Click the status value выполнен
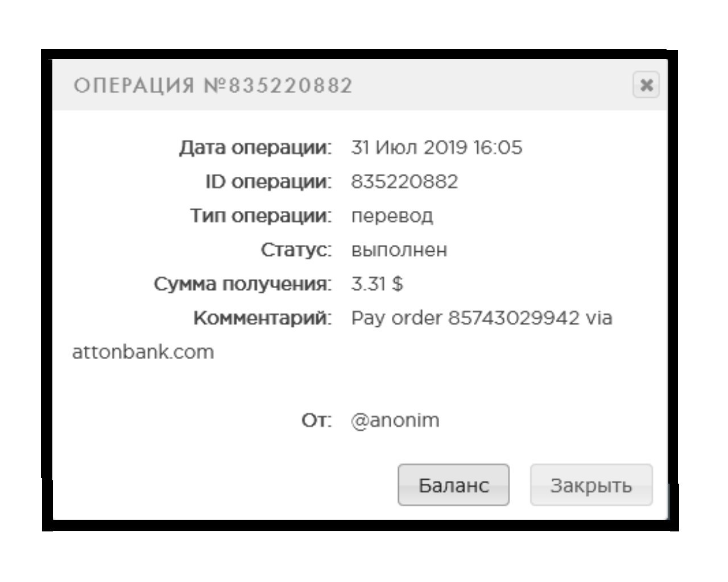The height and width of the screenshot is (582, 728). pyautogui.click(x=399, y=250)
